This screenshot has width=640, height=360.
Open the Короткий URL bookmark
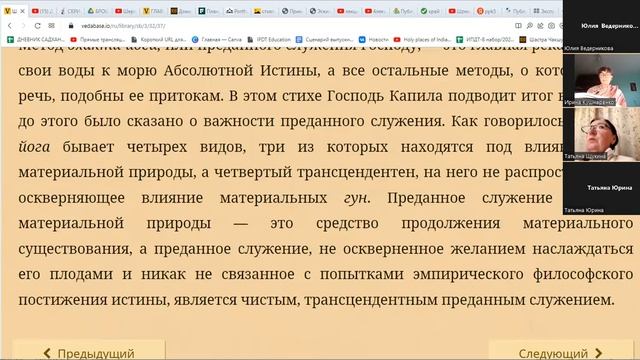(x=159, y=40)
